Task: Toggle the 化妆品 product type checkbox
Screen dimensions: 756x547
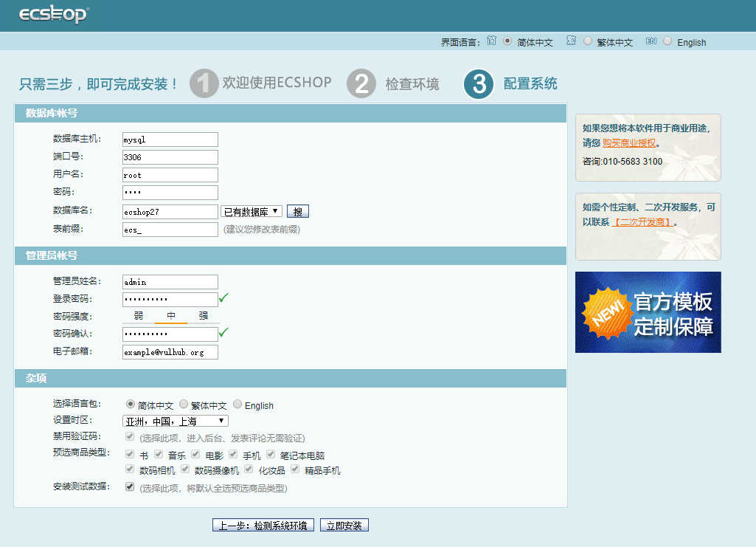Action: 249,469
